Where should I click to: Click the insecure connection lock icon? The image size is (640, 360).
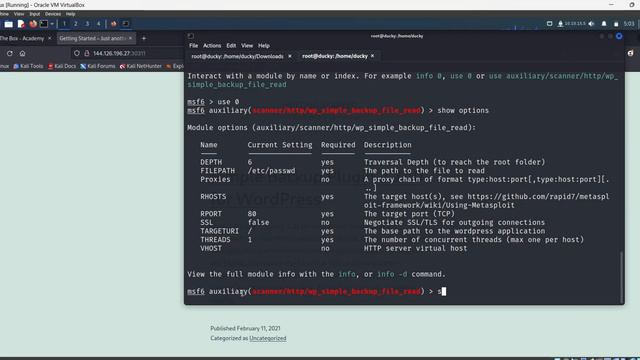pos(87,53)
